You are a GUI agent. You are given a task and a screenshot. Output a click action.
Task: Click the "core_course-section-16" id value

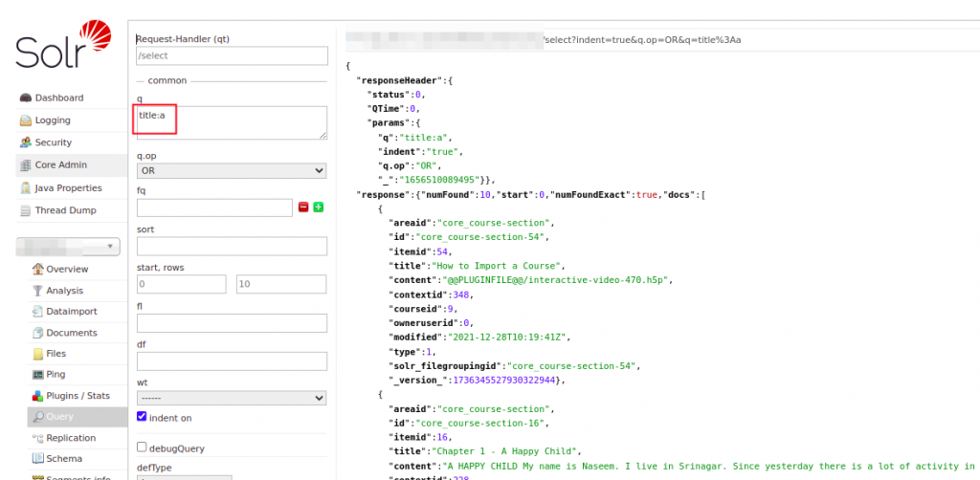pyautogui.click(x=482, y=424)
